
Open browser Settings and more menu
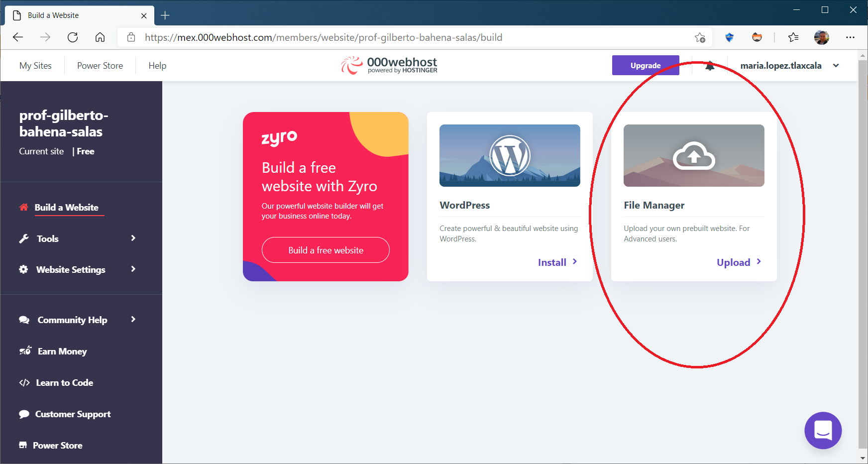pos(850,37)
